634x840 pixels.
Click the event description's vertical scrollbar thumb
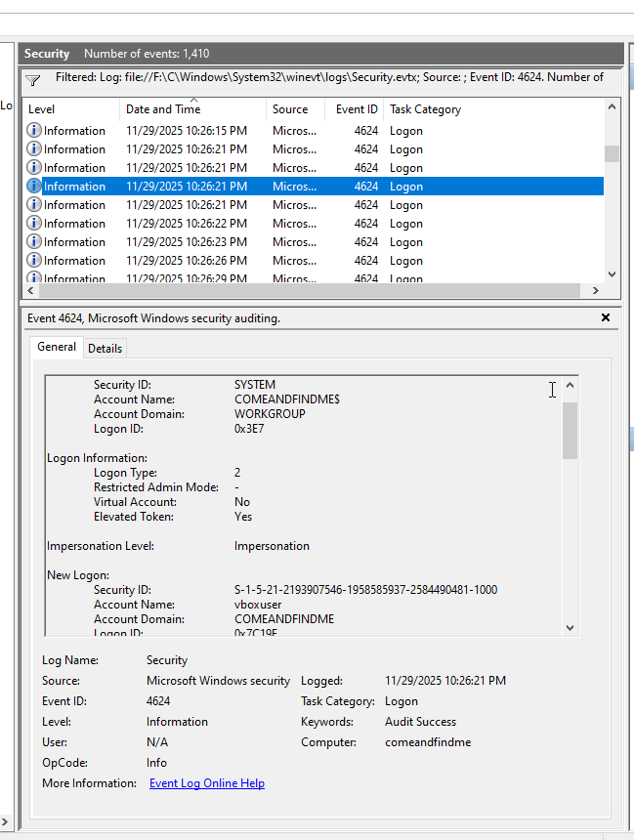[571, 430]
